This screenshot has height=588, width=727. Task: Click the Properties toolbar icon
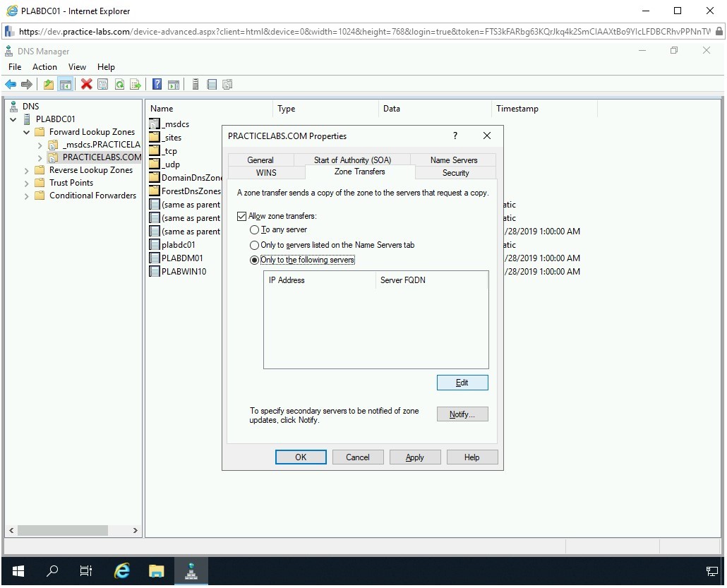click(x=103, y=85)
